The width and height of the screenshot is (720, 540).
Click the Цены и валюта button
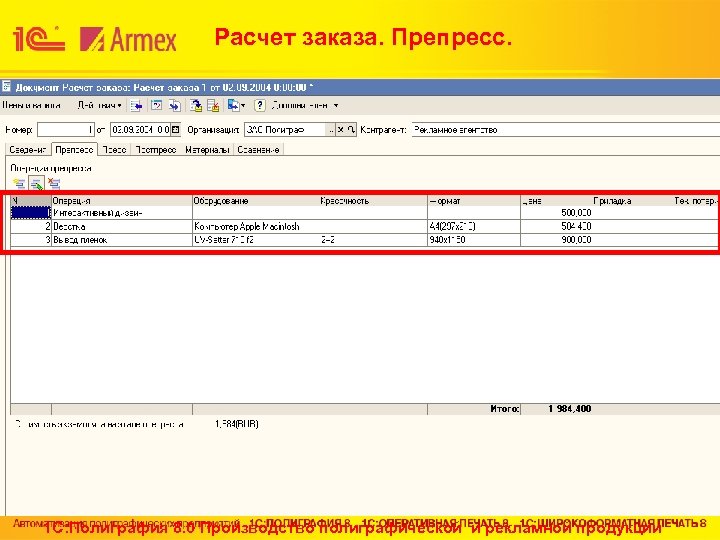(31, 106)
